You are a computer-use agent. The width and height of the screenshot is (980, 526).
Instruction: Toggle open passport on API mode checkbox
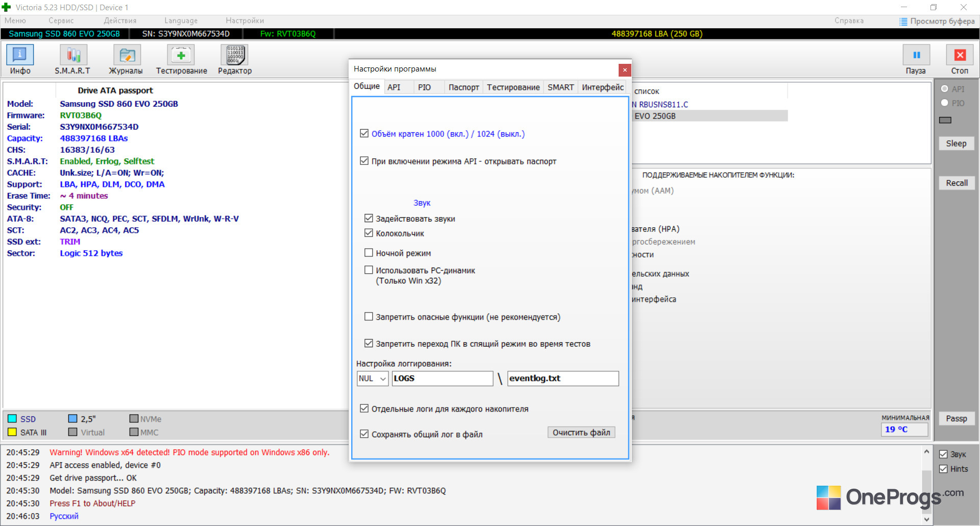pos(364,161)
